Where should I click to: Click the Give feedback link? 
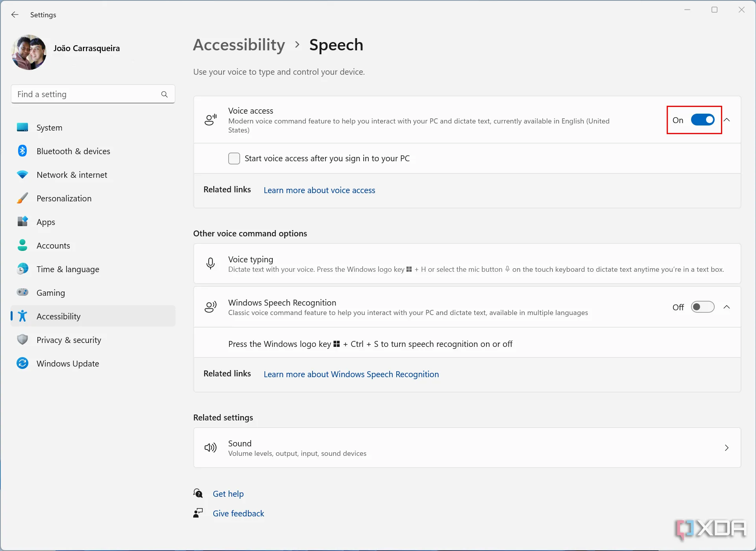(x=238, y=513)
